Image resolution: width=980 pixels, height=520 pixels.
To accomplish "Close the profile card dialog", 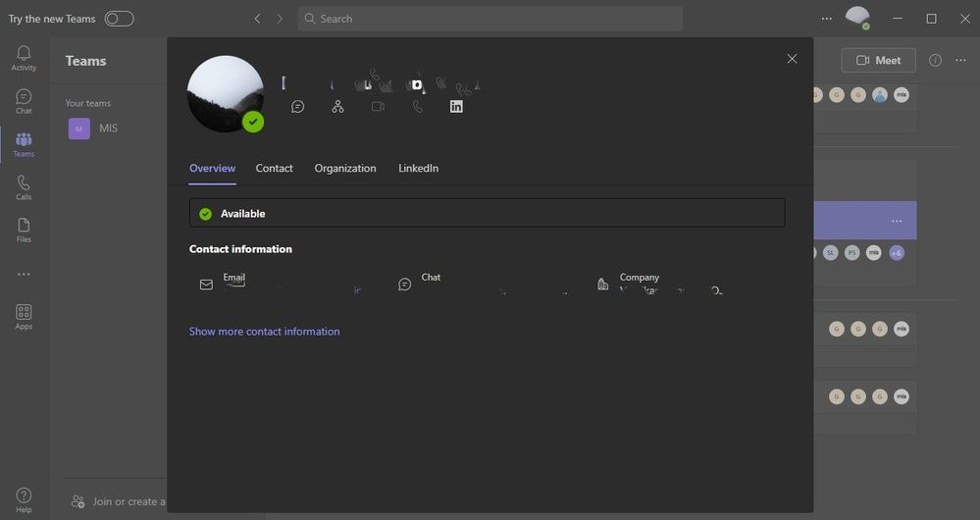I will 792,59.
